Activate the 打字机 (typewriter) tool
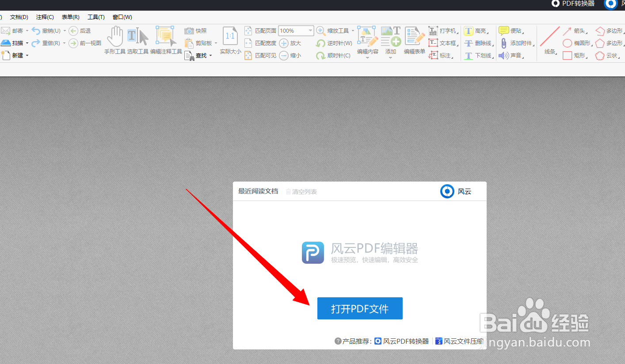Screen dimensions: 625x364 tap(442, 30)
